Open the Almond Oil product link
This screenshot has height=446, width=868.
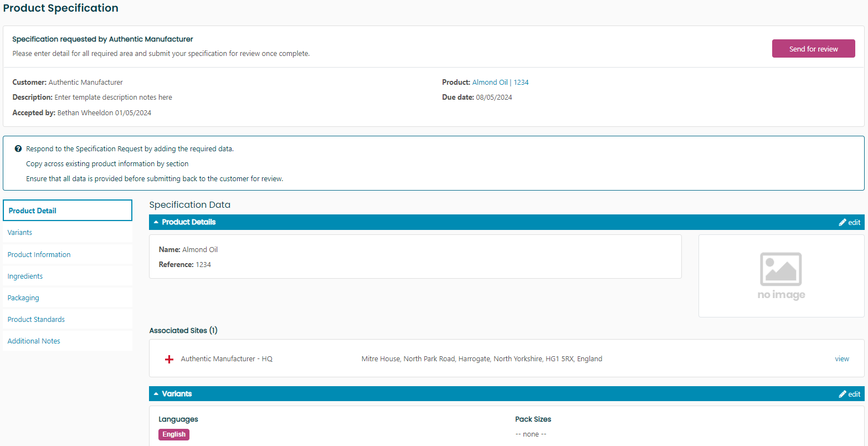click(x=490, y=83)
